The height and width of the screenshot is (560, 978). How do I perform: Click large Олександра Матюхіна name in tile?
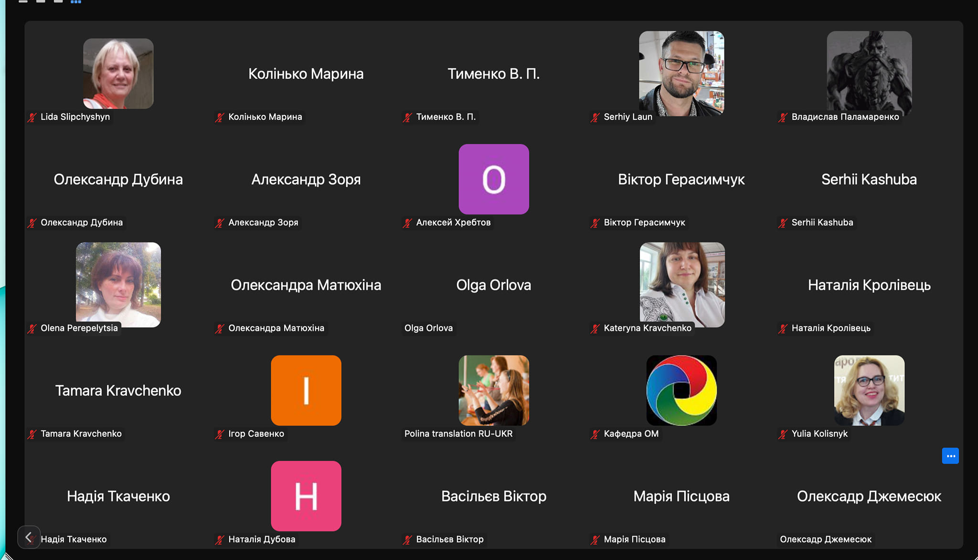(x=306, y=285)
